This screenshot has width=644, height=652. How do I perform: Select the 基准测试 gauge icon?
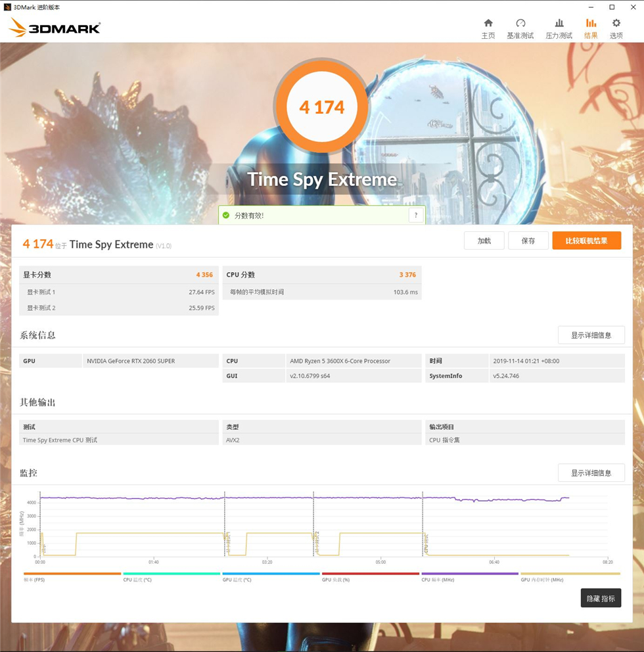point(520,22)
